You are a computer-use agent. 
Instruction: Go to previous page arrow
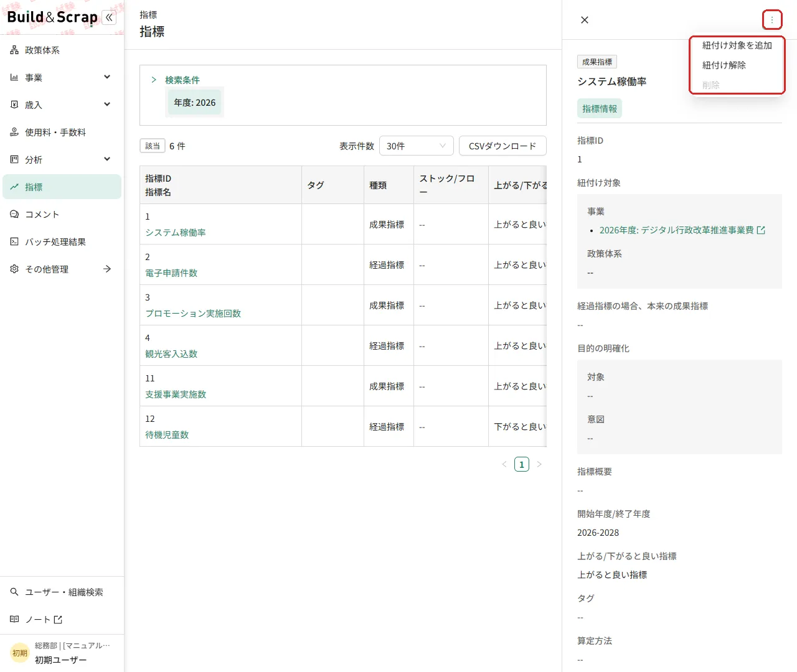pos(504,464)
